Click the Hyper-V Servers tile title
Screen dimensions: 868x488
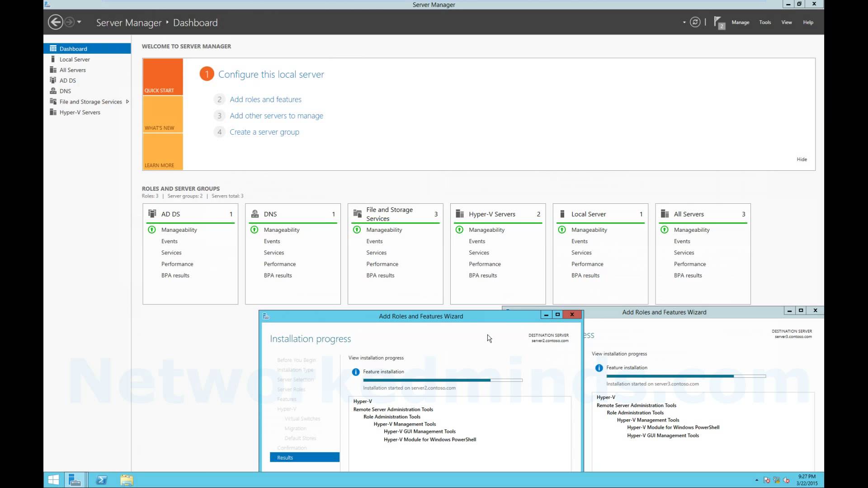pos(492,214)
